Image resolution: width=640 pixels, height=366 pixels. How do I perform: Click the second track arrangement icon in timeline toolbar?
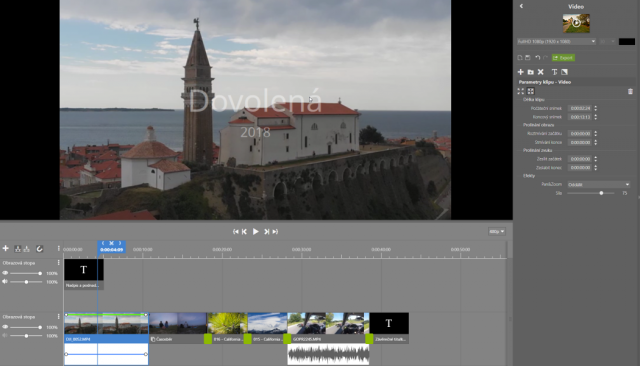pyautogui.click(x=27, y=248)
